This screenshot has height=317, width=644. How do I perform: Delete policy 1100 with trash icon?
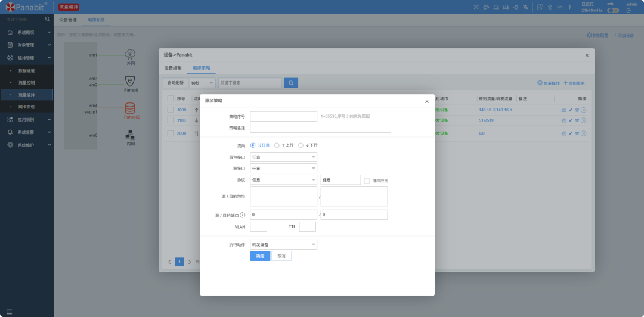[x=577, y=120]
